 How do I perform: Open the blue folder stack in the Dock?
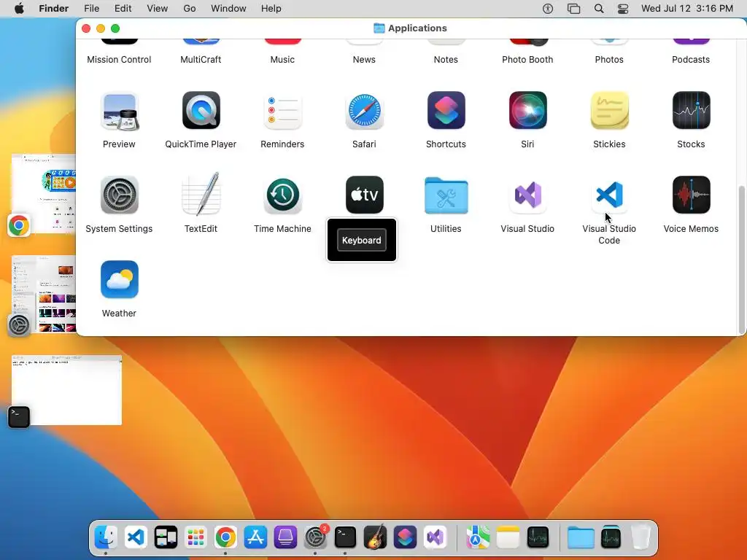(581, 537)
